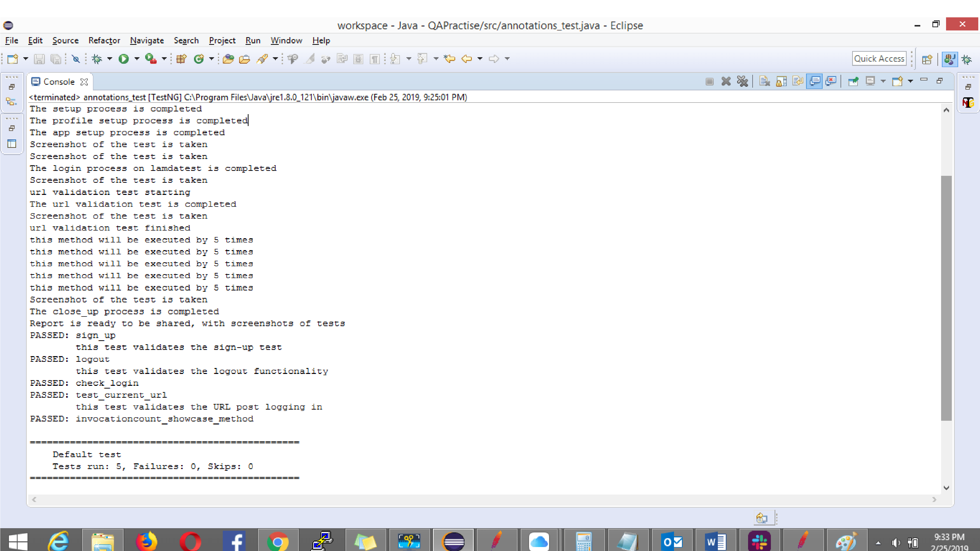Toggle Show Console When Standard Out Changes
This screenshot has height=551, width=980.
coord(814,81)
